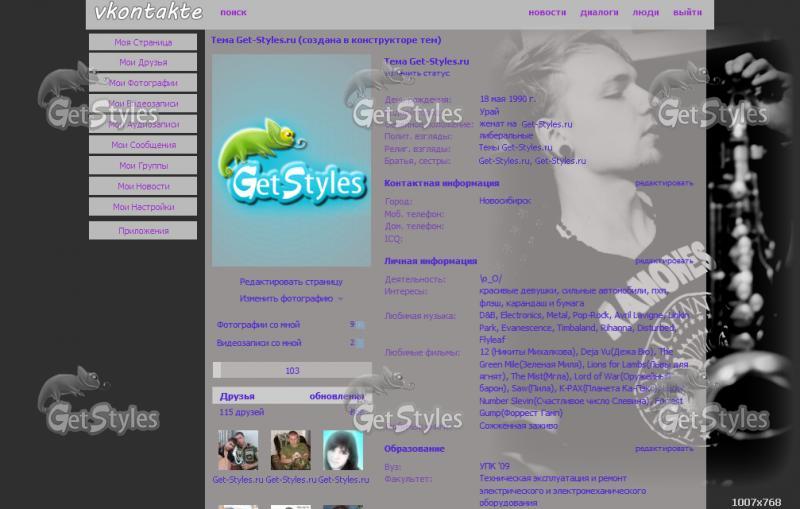Click Evanescence in favorite music
Viewport: 800px width, 509px height.
(526, 328)
